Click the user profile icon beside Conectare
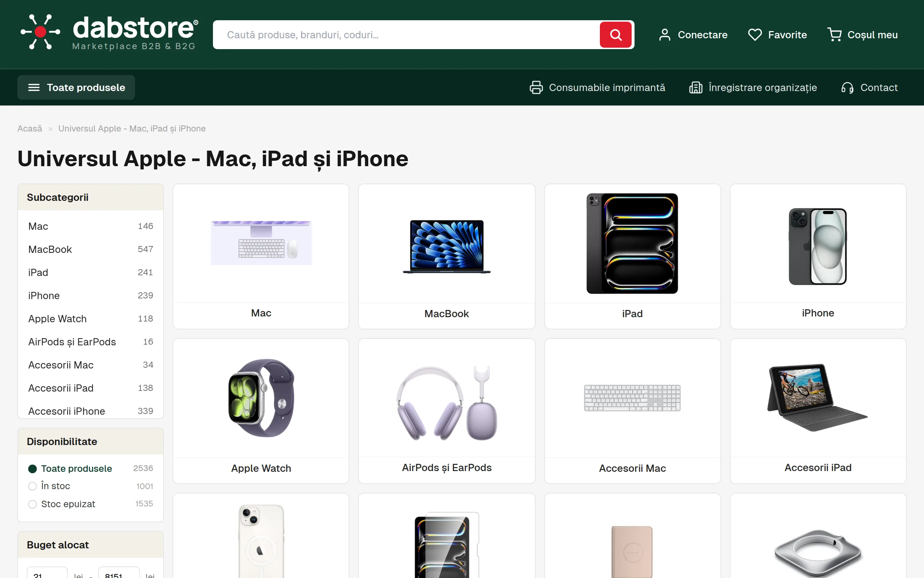This screenshot has height=578, width=924. 665,35
